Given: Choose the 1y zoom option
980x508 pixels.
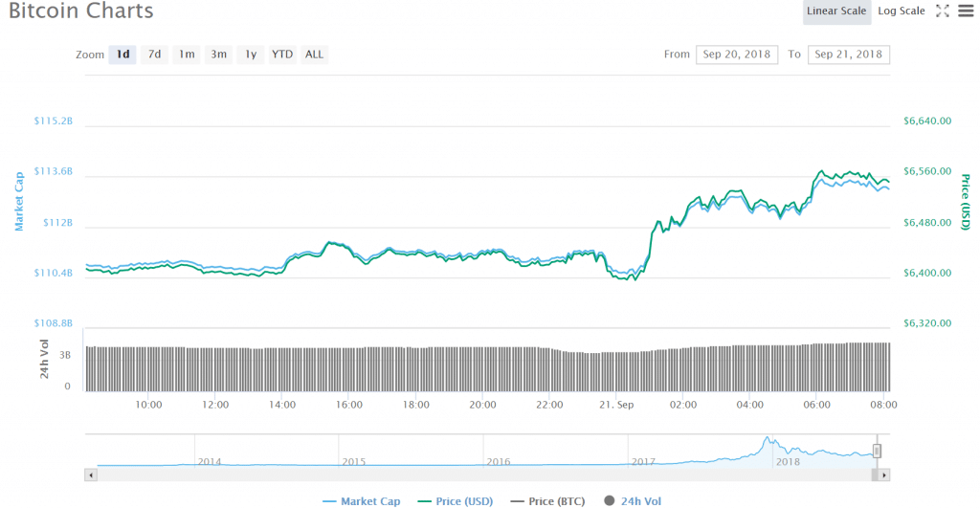Looking at the screenshot, I should (251, 55).
